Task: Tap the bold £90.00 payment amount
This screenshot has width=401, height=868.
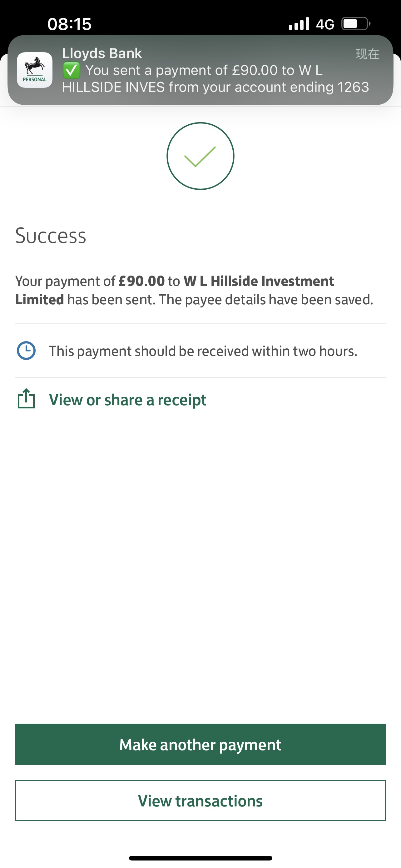Action: (x=141, y=281)
